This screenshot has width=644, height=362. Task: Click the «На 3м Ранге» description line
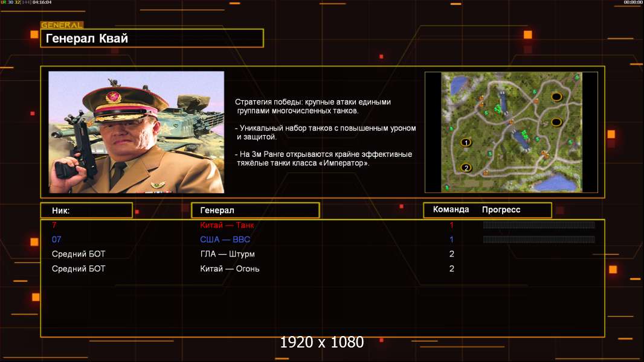click(324, 159)
